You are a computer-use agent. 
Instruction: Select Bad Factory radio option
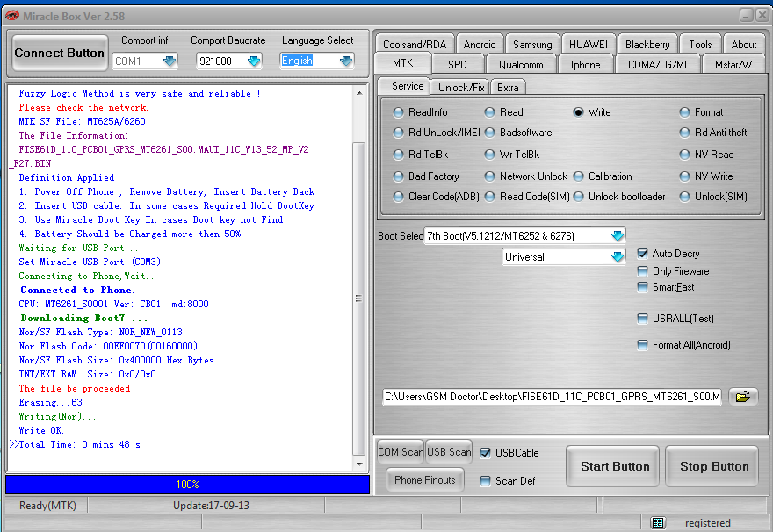tap(398, 176)
